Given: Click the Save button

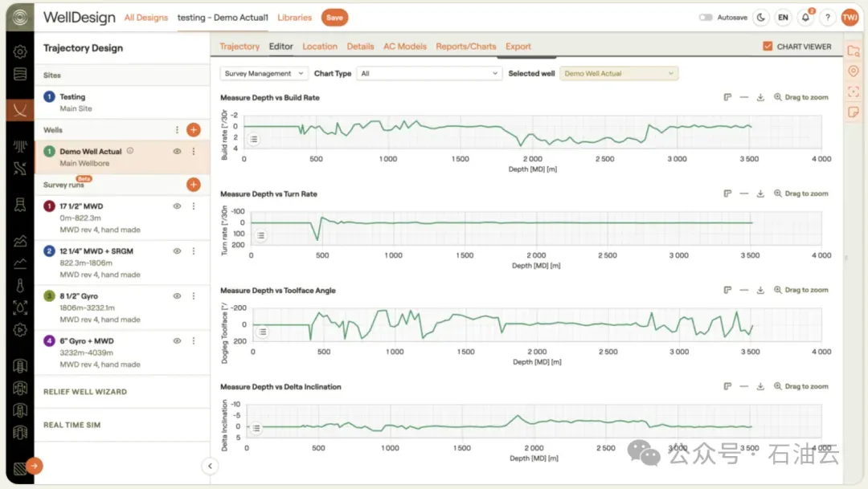Looking at the screenshot, I should coord(334,18).
